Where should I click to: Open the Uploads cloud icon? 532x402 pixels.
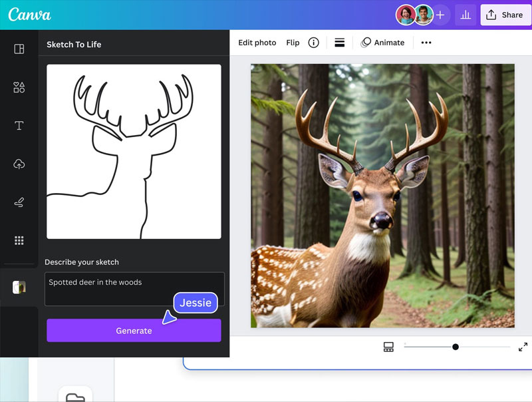[19, 164]
